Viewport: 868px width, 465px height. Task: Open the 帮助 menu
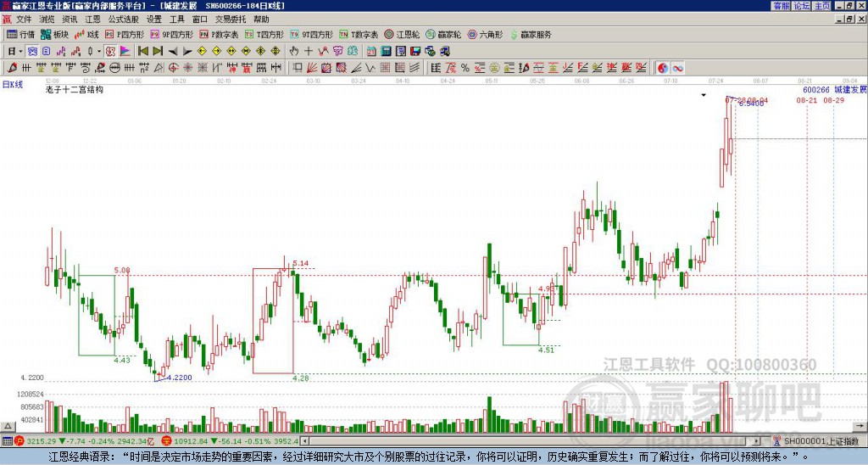pos(261,20)
